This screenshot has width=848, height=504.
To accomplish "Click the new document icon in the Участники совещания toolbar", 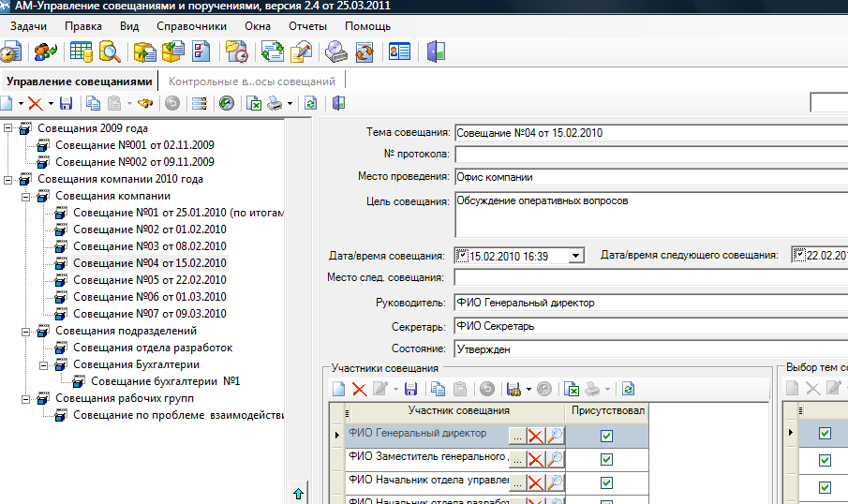I will (x=338, y=388).
